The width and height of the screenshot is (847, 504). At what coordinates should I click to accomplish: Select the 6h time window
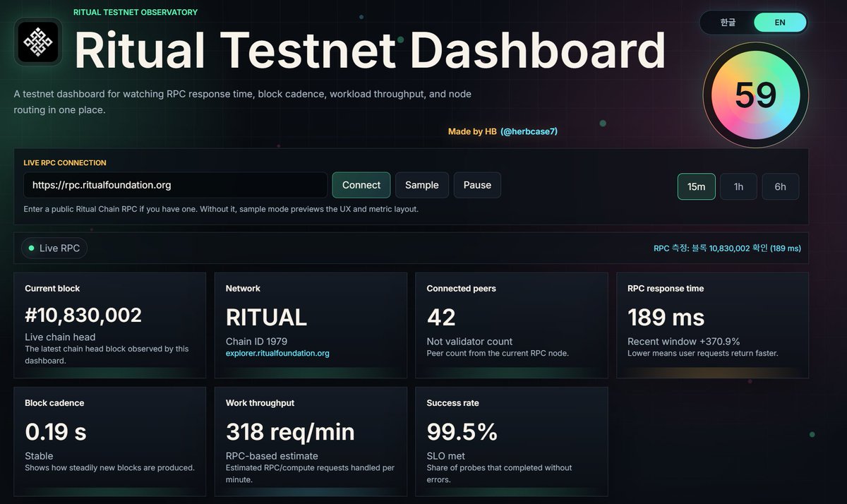pyautogui.click(x=781, y=186)
